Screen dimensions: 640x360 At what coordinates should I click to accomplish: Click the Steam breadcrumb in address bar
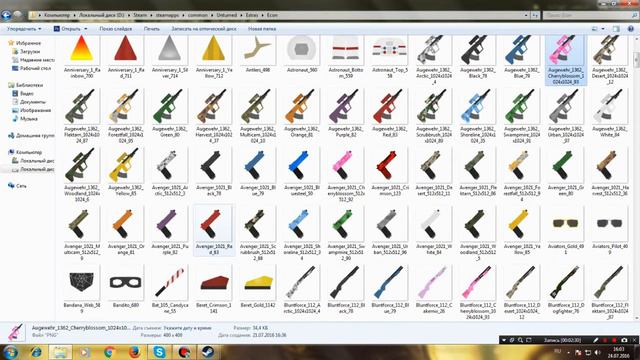click(x=140, y=15)
